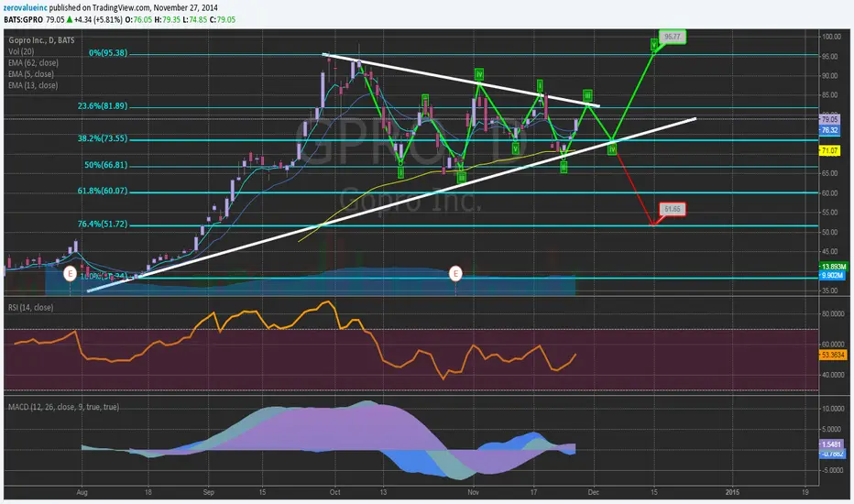Screen dimensions: 854x504
Task: Click the earnings E marker near August
Action: [70, 273]
